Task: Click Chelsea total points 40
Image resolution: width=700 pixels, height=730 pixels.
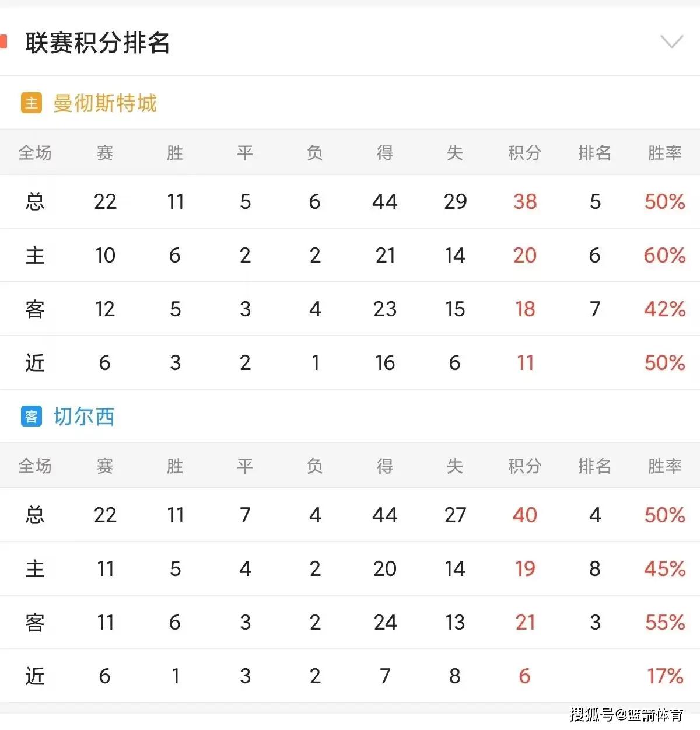Action: 525,515
